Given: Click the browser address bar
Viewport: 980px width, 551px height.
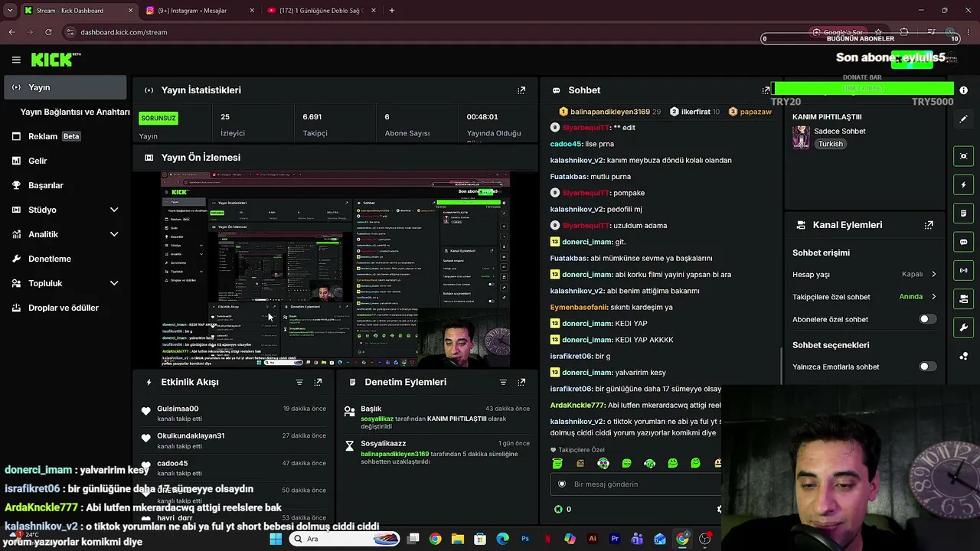Looking at the screenshot, I should pos(429,32).
